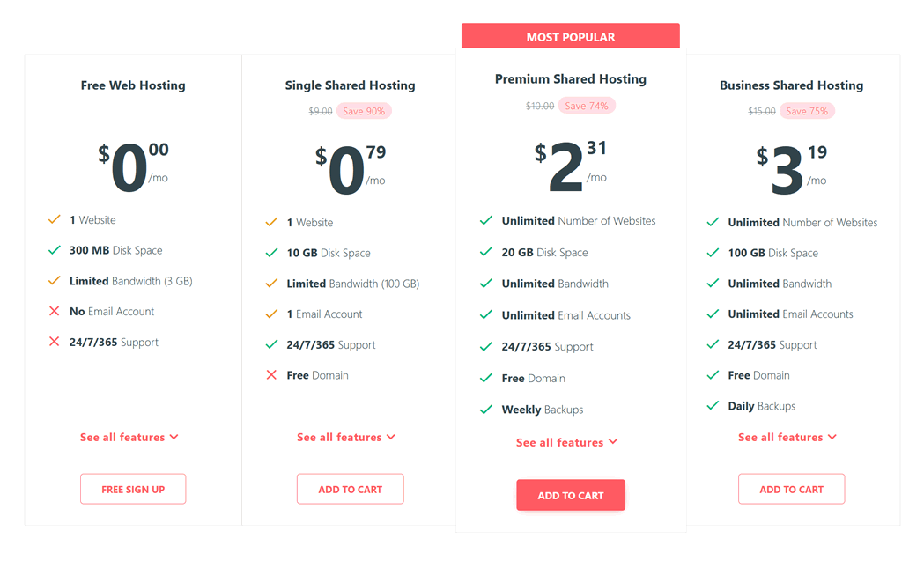924x561 pixels.
Task: Click red X next to Free plan 24/7/365 Support
Action: coord(55,342)
